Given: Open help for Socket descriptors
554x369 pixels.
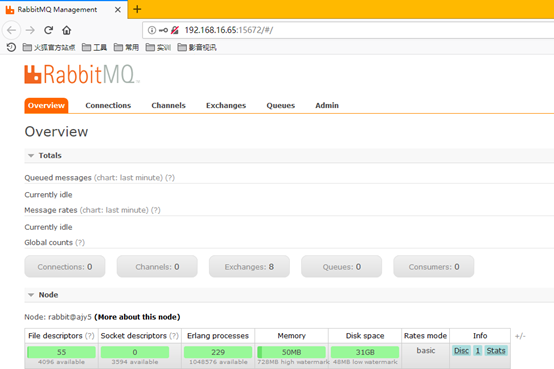Looking at the screenshot, I should tap(174, 336).
